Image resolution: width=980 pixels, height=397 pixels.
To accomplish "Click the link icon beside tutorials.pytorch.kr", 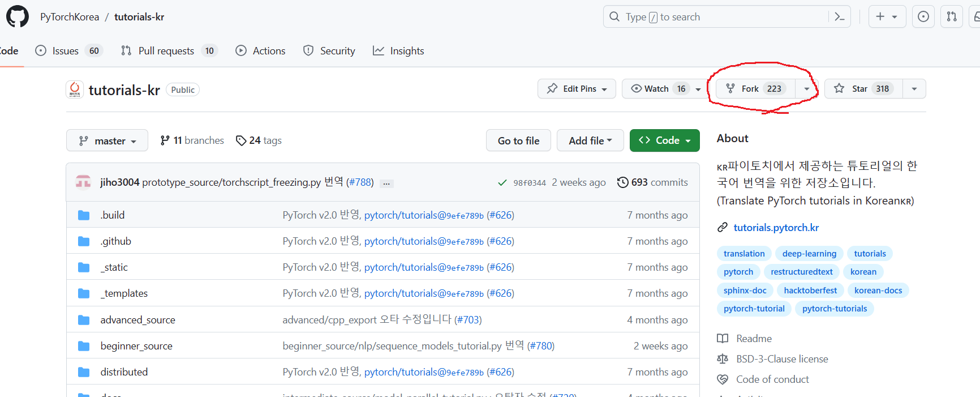I will [x=723, y=228].
